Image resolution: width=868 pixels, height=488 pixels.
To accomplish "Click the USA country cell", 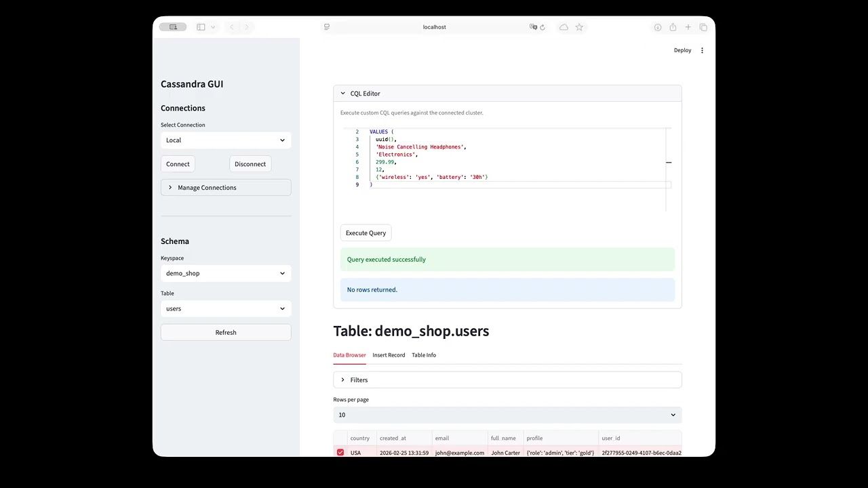I will 361,453.
